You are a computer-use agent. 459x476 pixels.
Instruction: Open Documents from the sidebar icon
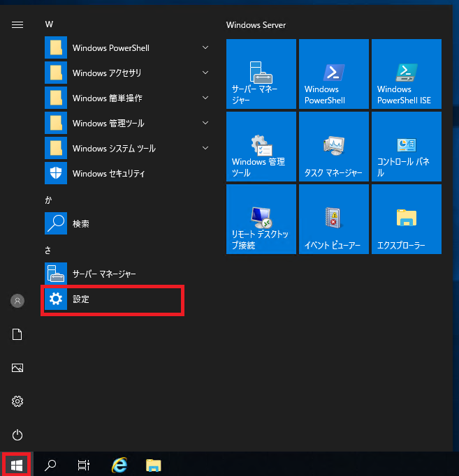pos(17,334)
